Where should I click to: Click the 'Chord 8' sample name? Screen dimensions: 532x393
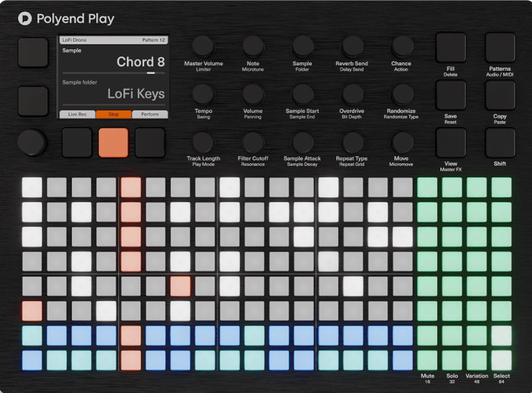pos(141,62)
